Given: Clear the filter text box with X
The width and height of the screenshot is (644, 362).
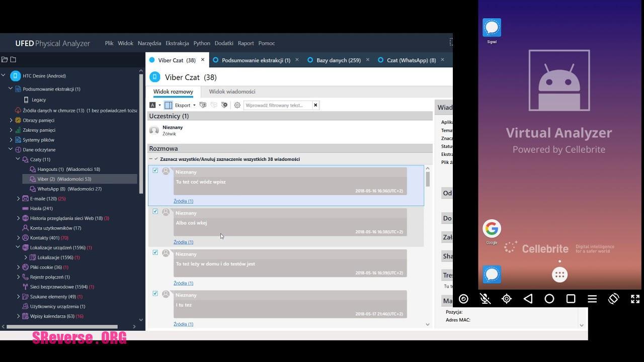Looking at the screenshot, I should point(315,105).
